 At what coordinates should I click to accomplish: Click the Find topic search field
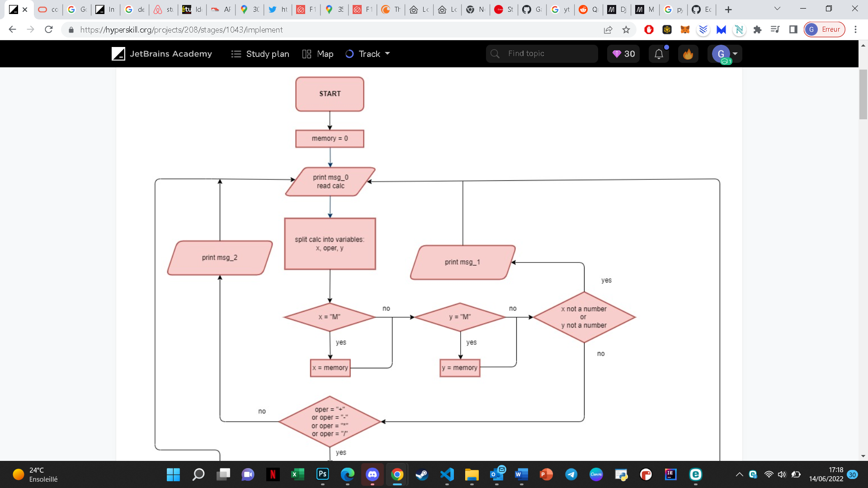click(542, 54)
